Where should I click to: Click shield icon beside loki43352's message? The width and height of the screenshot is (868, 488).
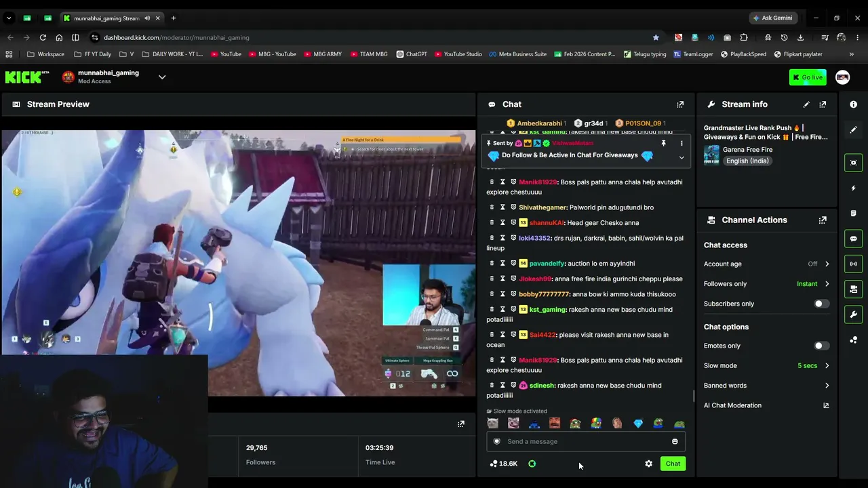[513, 238]
